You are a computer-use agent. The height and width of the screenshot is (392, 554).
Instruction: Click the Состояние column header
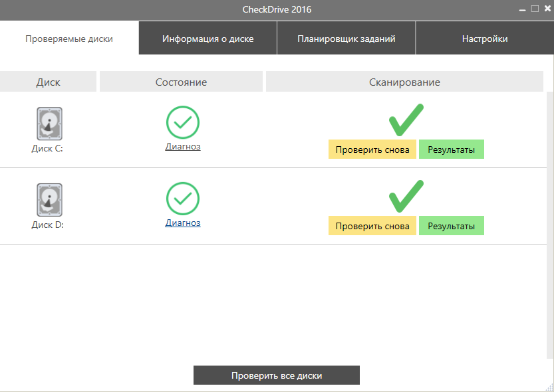tap(182, 80)
